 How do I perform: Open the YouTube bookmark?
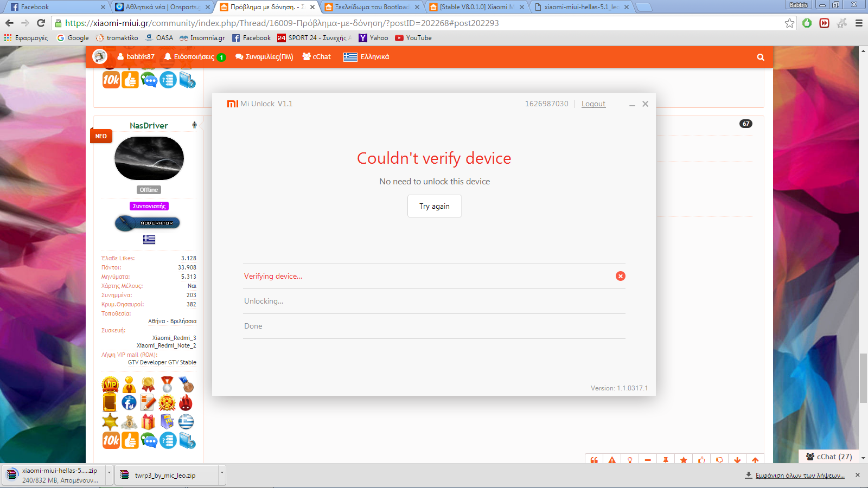tap(413, 38)
